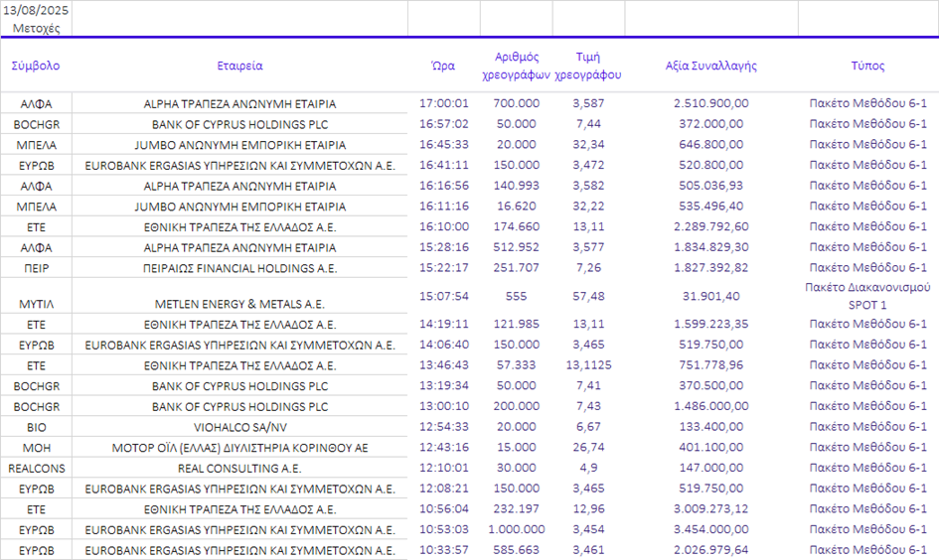
Task: Click the ΠΕΙΡΑΙΩΣ FINANCIAL HOLDINGS A.E. cell
Action: click(x=239, y=268)
